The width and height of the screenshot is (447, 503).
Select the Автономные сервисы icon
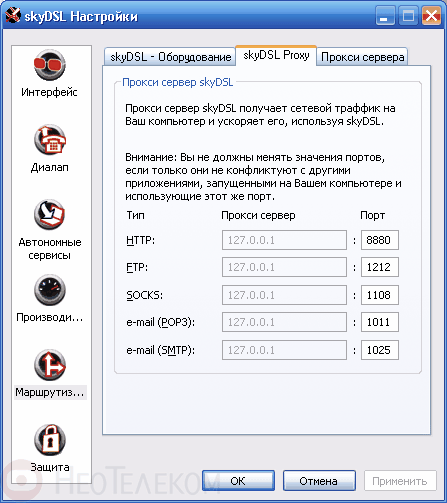tap(50, 214)
